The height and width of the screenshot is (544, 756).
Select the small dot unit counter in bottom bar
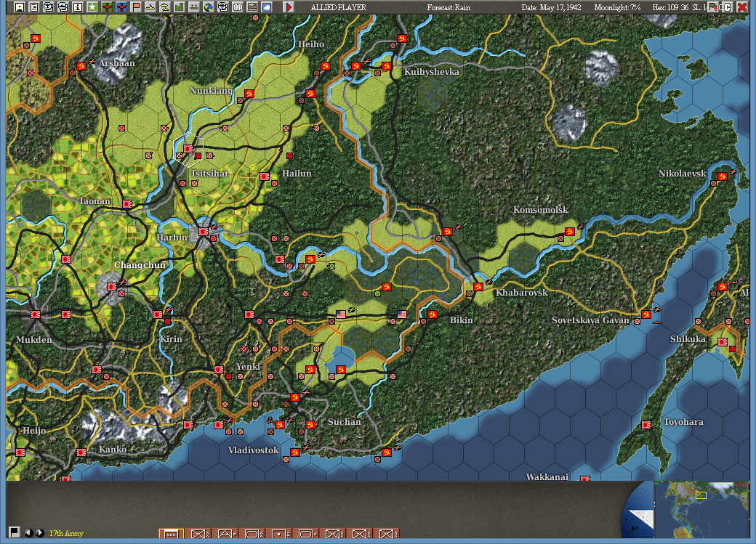click(279, 534)
